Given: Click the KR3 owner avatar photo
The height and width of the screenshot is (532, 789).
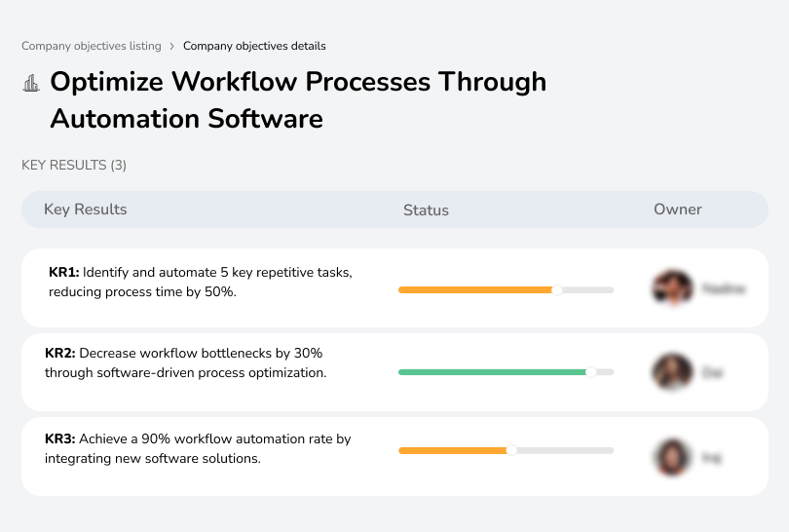Looking at the screenshot, I should [x=673, y=457].
